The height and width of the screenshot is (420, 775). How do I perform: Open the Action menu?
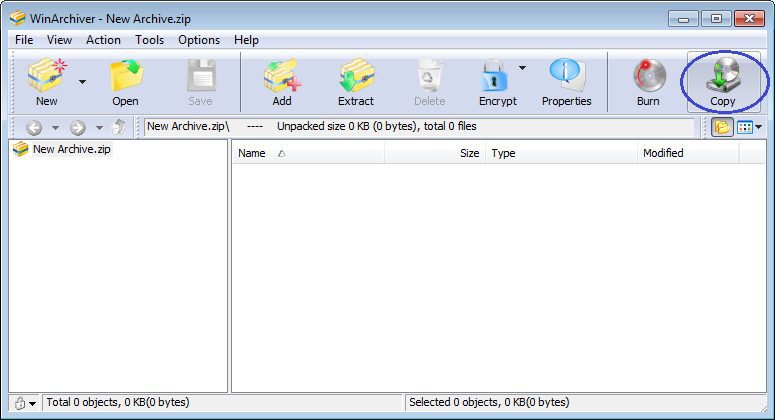[x=103, y=40]
